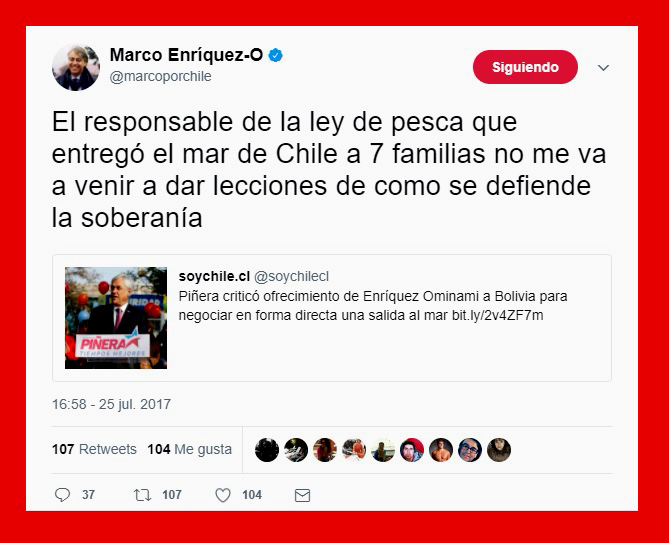669x543 pixels.
Task: Open the last liker avatar in row
Action: pos(499,450)
